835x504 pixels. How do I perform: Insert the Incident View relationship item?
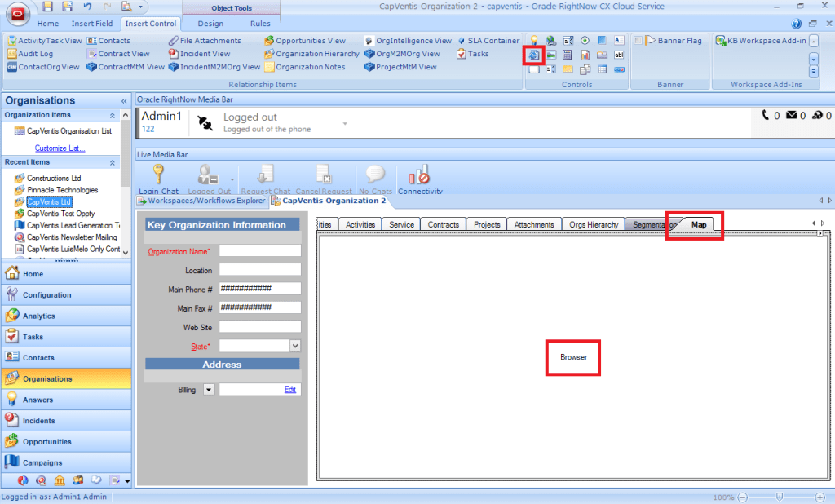coord(199,54)
